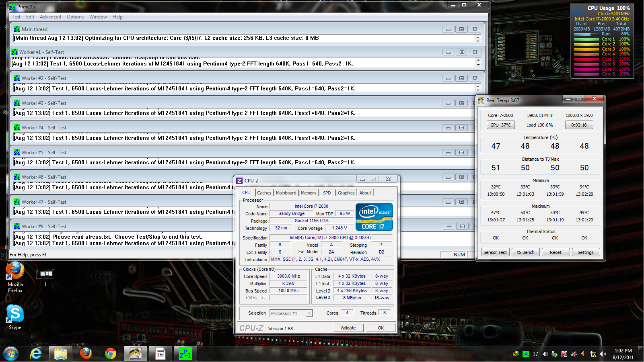Image resolution: width=644 pixels, height=362 pixels.
Task: Click the Google Chrome taskbar icon
Action: [x=111, y=354]
